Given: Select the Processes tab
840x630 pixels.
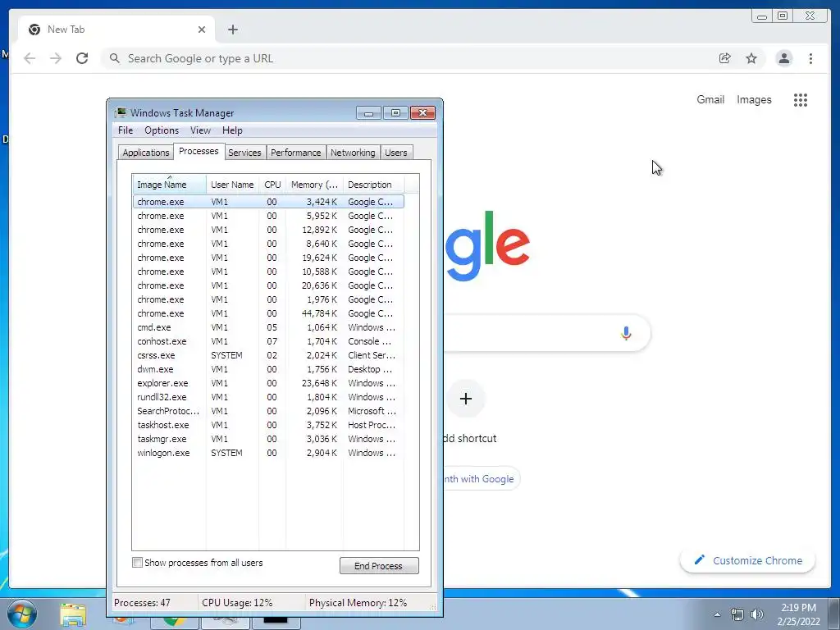Looking at the screenshot, I should pos(199,151).
